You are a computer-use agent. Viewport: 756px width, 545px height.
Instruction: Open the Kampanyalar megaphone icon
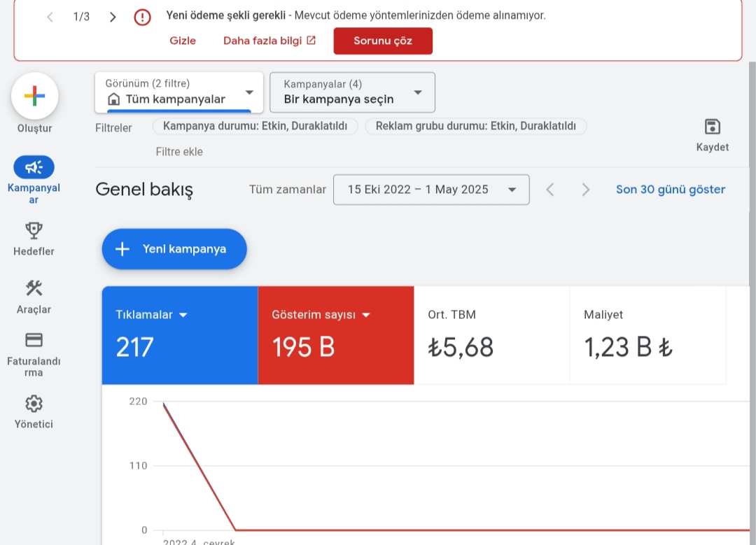point(34,167)
